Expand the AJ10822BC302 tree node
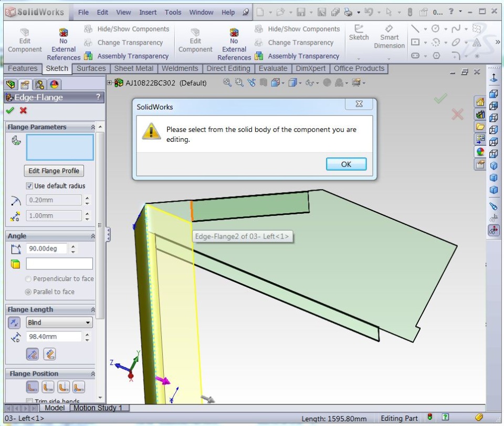Viewport: 504px width, 426px height. pos(110,83)
